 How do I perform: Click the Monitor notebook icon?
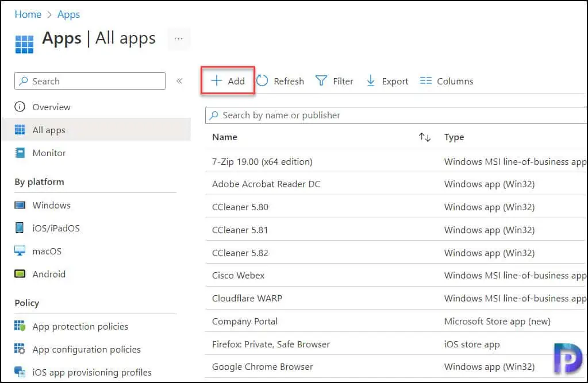tap(20, 153)
